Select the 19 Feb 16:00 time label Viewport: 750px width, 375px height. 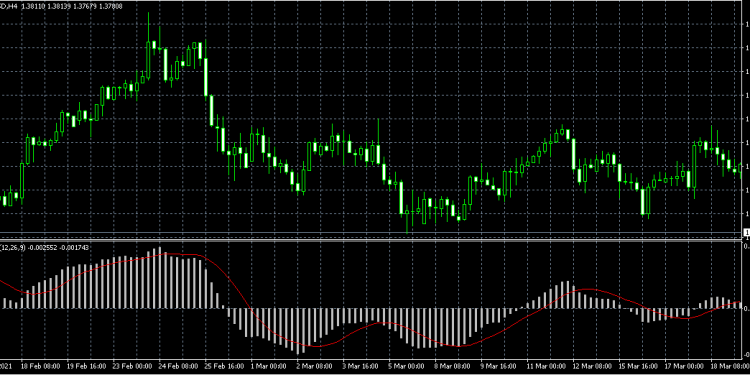[x=87, y=366]
